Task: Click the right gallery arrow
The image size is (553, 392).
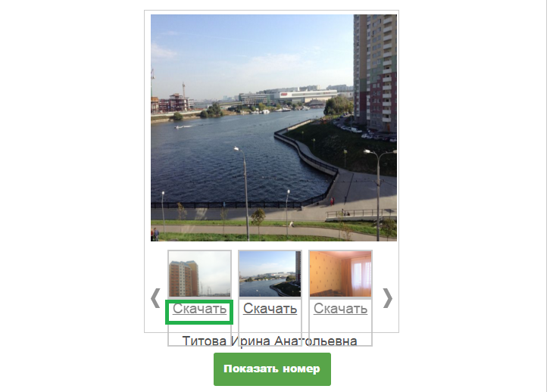Action: click(x=388, y=298)
